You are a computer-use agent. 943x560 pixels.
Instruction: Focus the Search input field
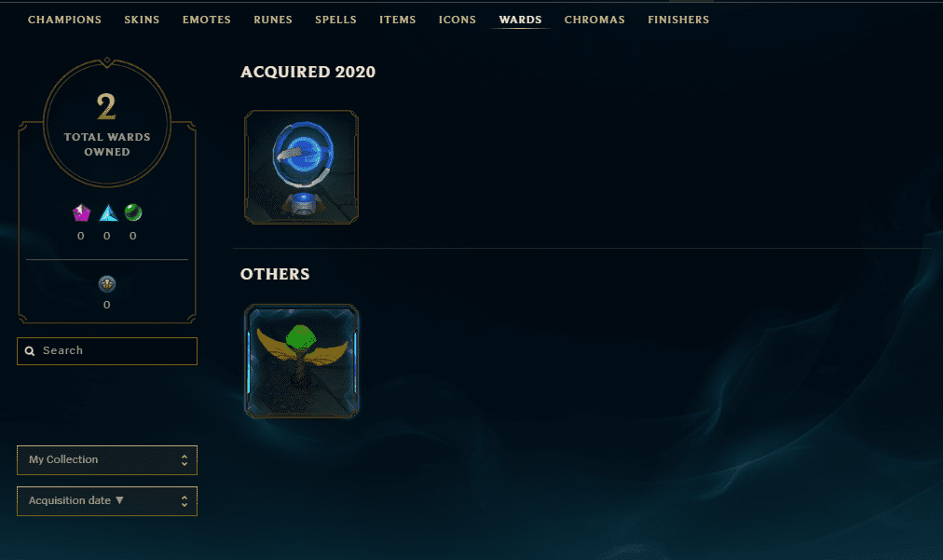(x=107, y=351)
